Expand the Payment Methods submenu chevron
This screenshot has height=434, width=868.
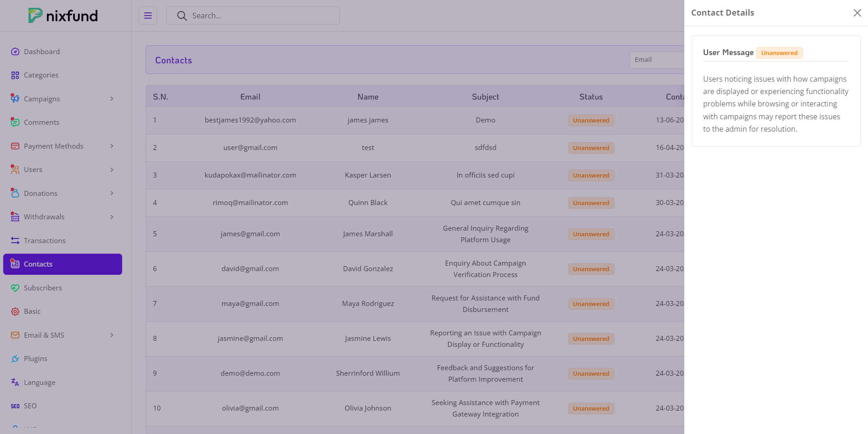[x=112, y=146]
